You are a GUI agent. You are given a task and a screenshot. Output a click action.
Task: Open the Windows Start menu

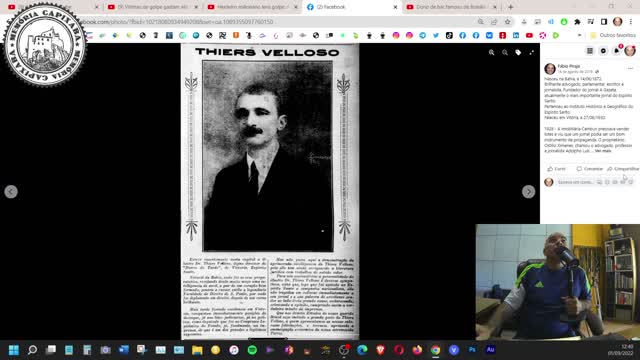(14, 350)
